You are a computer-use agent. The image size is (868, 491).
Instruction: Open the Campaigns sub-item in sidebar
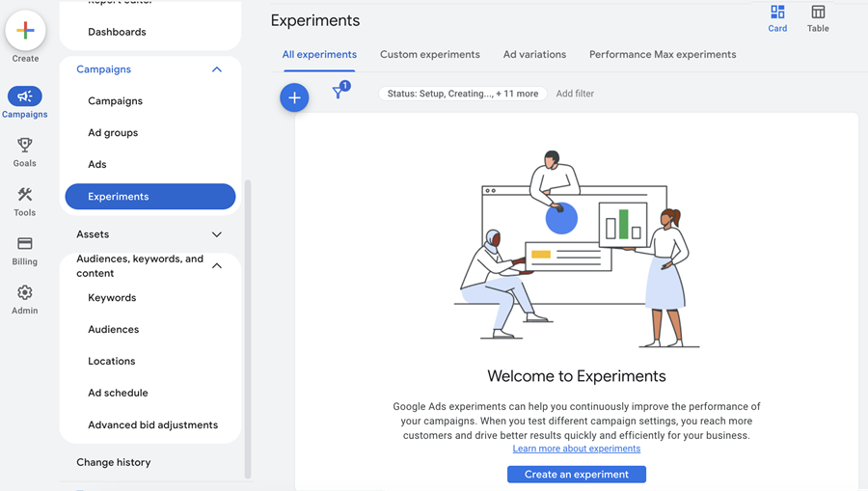point(115,101)
